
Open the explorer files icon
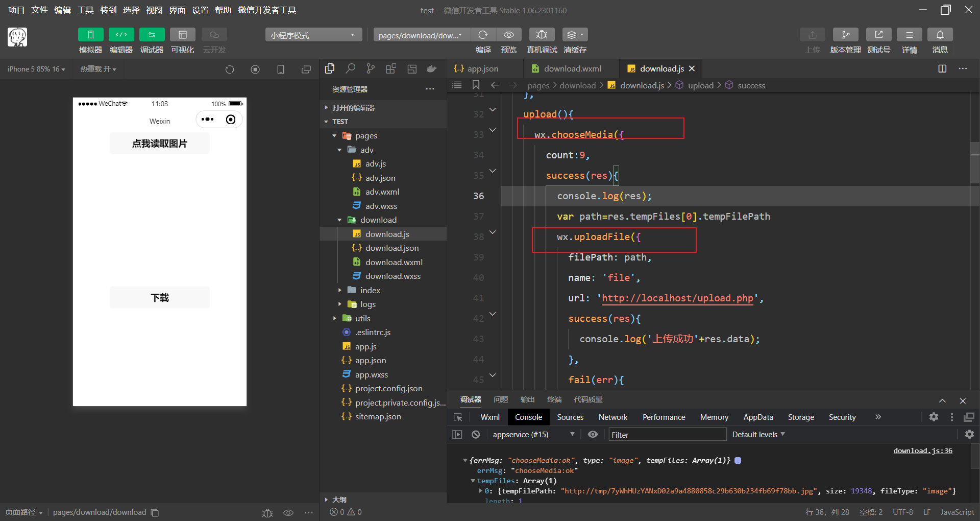click(x=330, y=68)
